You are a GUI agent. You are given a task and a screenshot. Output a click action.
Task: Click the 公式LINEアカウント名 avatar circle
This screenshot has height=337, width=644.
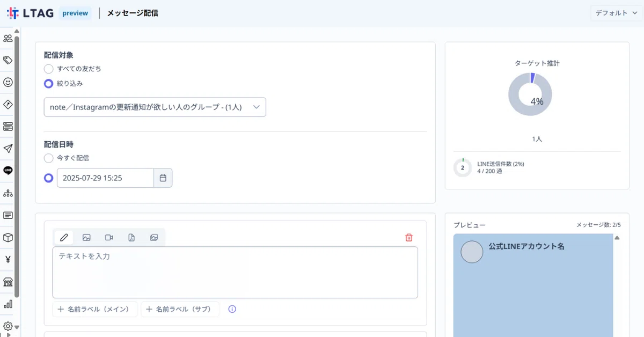472,252
